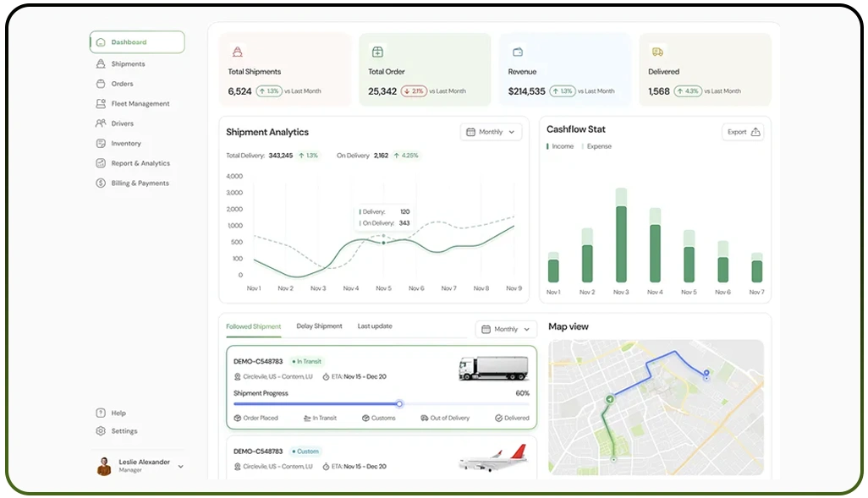Click the In Transit status badge

pos(307,360)
